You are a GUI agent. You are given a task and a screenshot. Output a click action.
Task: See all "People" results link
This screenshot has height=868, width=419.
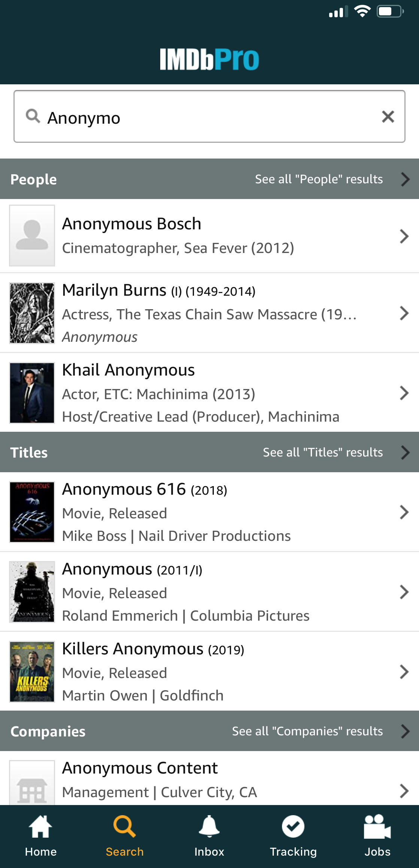pos(319,179)
